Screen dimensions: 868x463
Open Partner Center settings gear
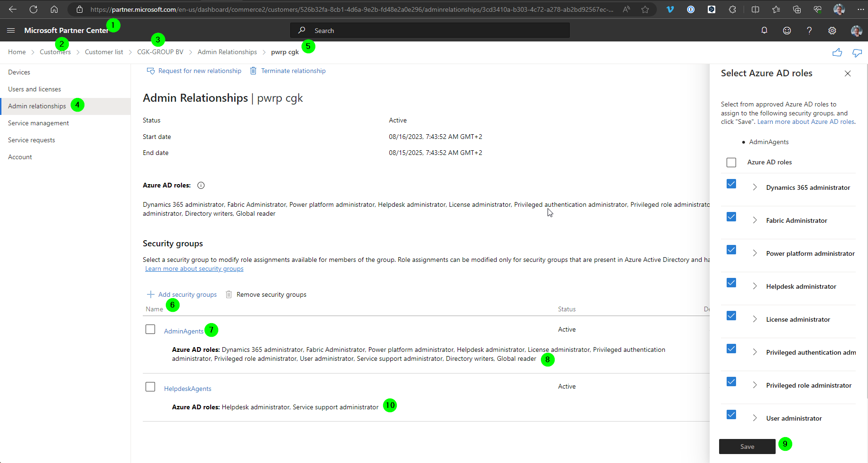[x=832, y=31]
